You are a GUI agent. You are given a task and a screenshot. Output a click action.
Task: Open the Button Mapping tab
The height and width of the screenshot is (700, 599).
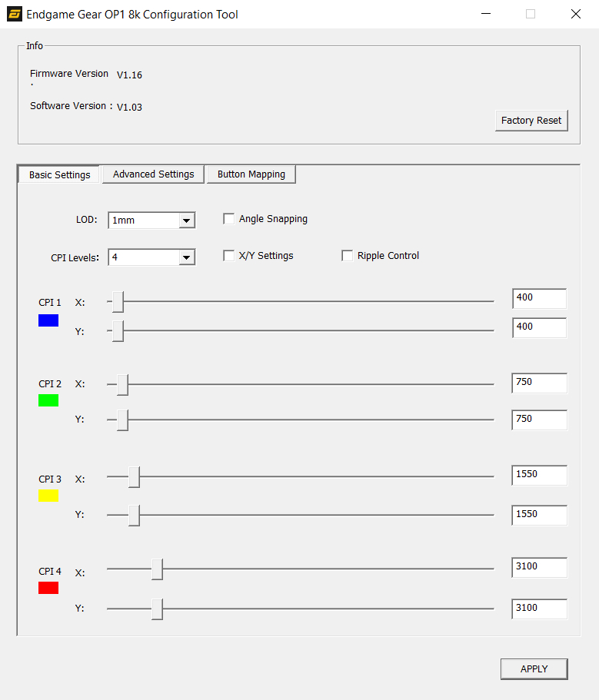click(251, 174)
